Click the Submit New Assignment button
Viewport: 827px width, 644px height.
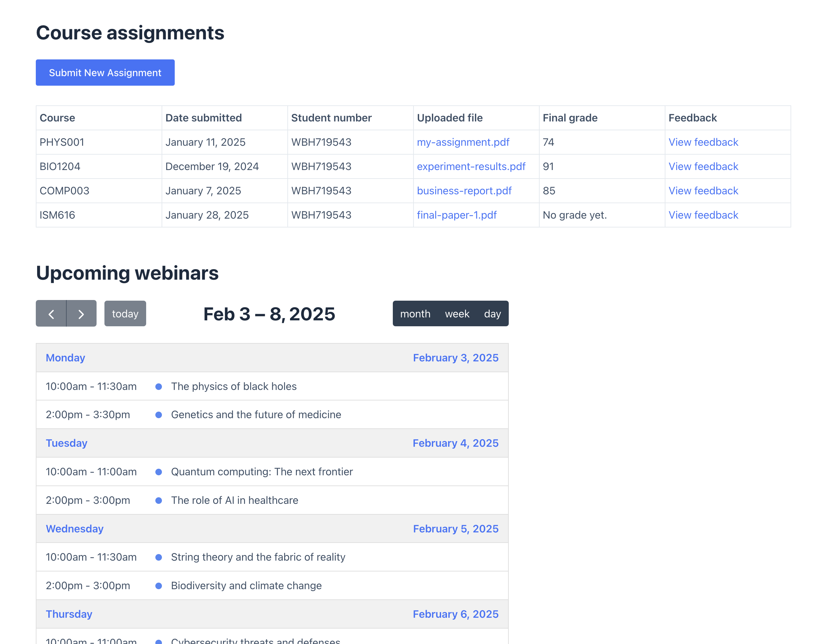105,73
